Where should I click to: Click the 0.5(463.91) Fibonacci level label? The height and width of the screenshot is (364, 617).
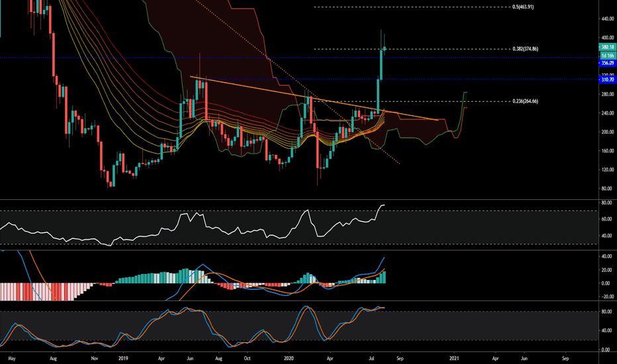[523, 7]
